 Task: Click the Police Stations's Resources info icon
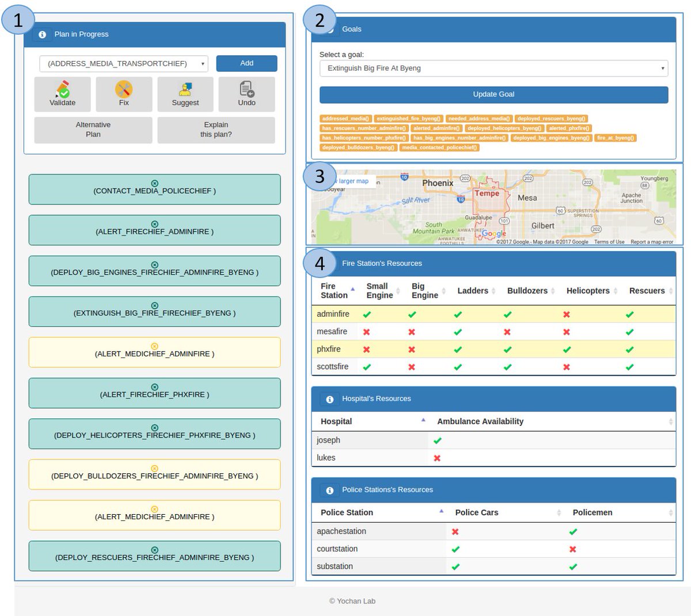point(329,490)
